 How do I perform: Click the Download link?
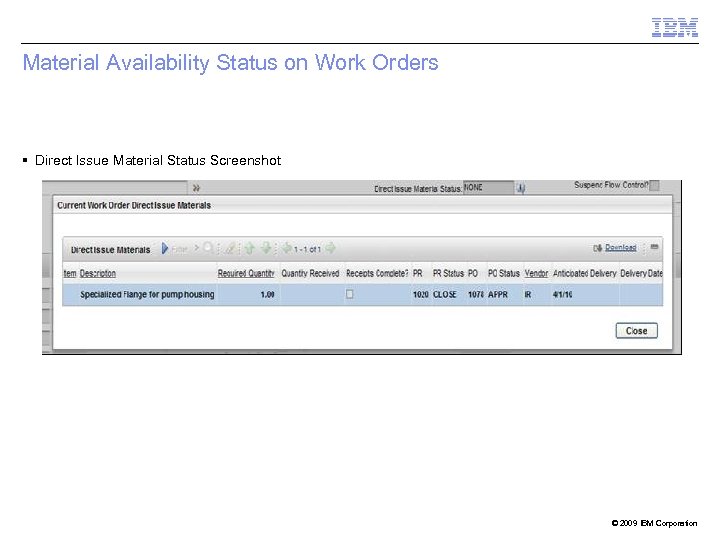click(x=620, y=248)
